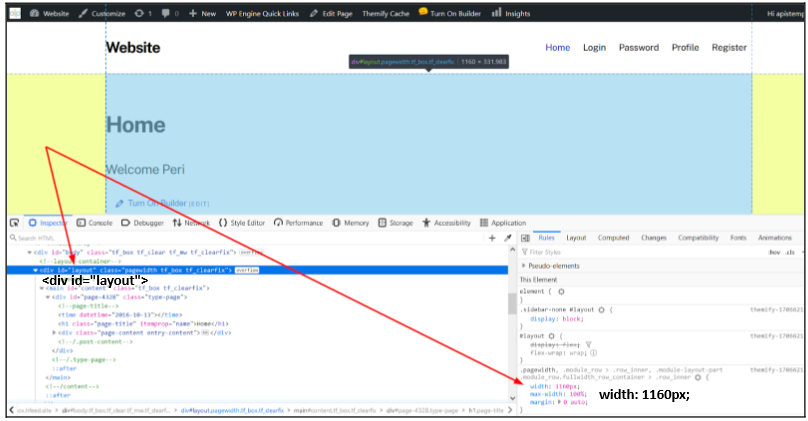This screenshot has width=808, height=421.
Task: Click Edit Page in the admin bar
Action: tap(331, 13)
